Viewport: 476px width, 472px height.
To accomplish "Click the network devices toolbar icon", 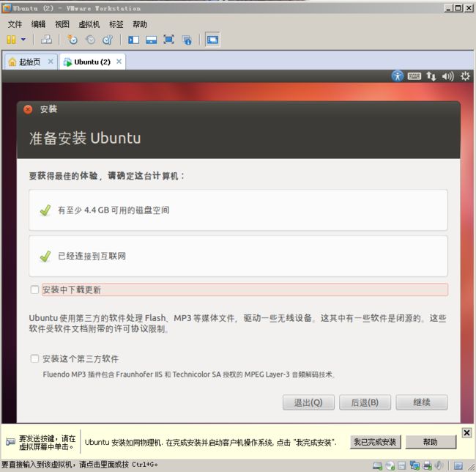I will click(x=46, y=40).
